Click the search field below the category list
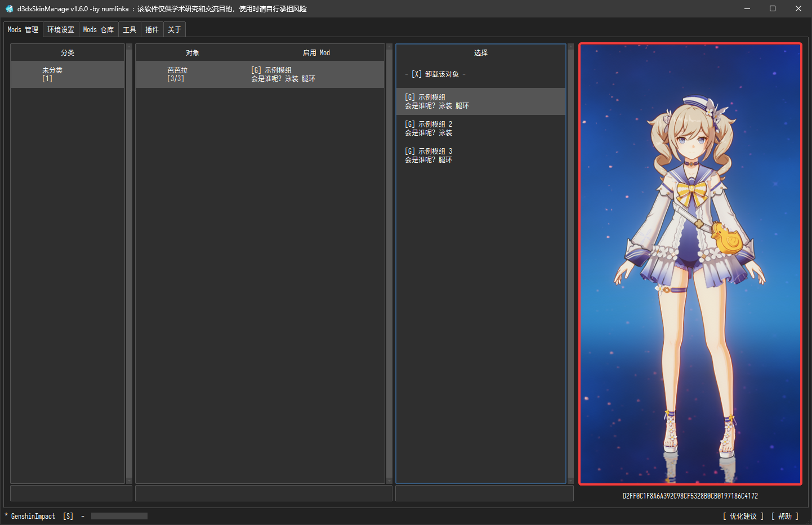Image resolution: width=812 pixels, height=525 pixels. coord(71,493)
